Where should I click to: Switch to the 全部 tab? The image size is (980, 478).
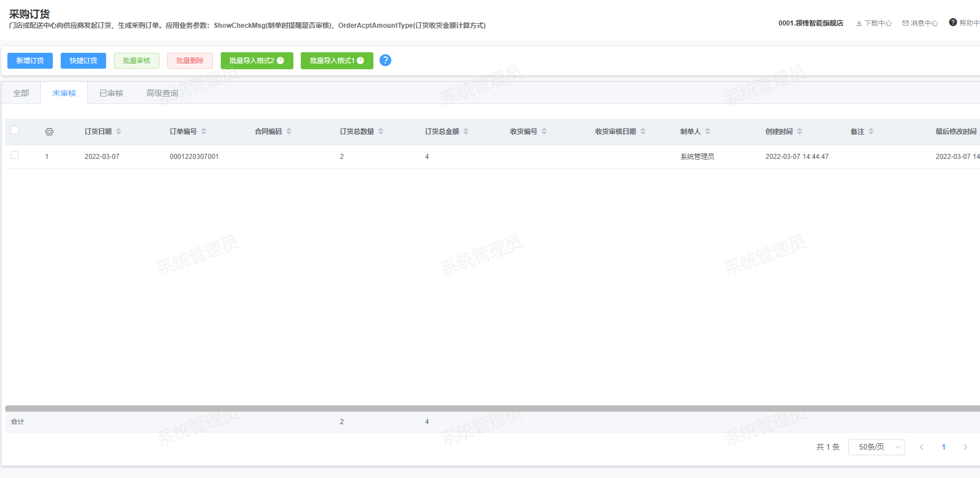tap(21, 93)
